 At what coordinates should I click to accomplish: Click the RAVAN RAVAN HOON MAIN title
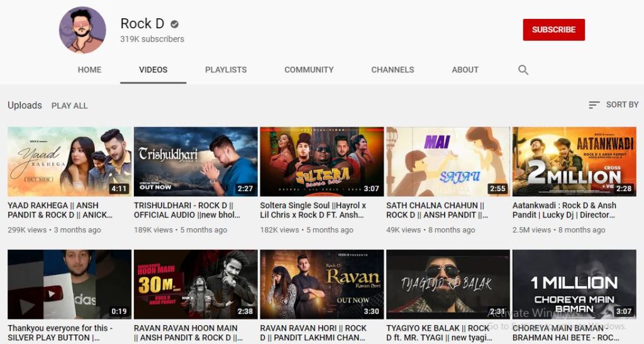pos(188,333)
